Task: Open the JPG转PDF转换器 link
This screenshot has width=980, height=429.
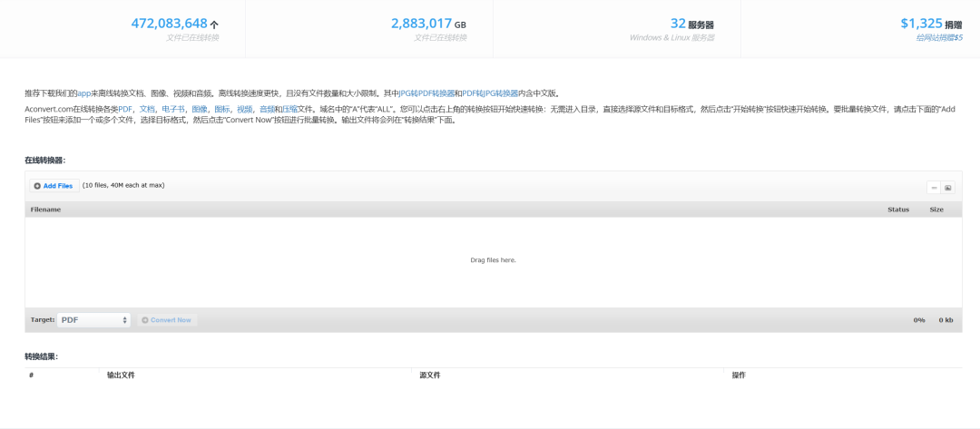Action: tap(426, 93)
